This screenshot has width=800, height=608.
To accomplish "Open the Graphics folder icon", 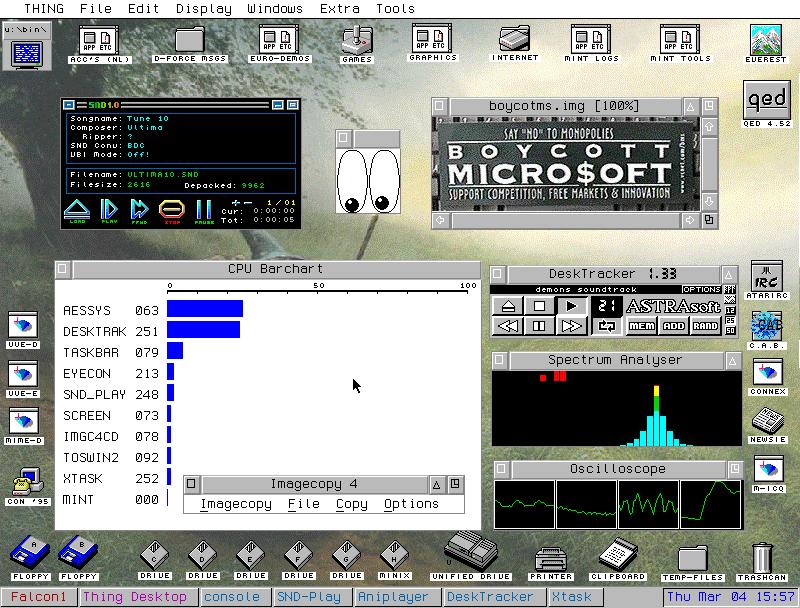I will point(432,43).
